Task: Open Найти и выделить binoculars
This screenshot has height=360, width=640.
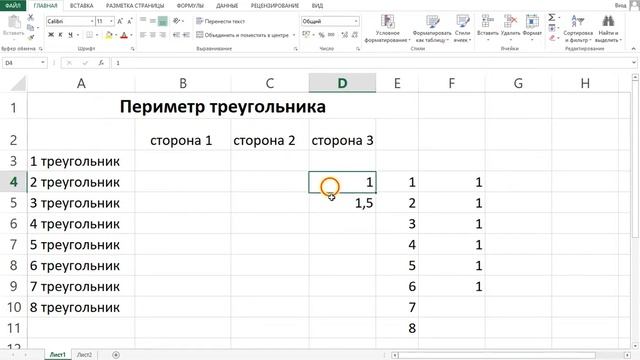Action: (x=608, y=28)
